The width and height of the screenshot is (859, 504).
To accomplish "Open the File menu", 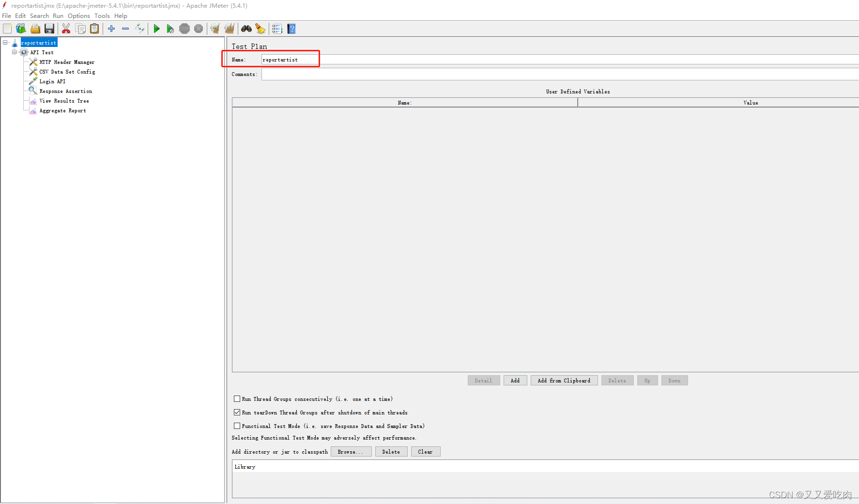I will coord(7,15).
